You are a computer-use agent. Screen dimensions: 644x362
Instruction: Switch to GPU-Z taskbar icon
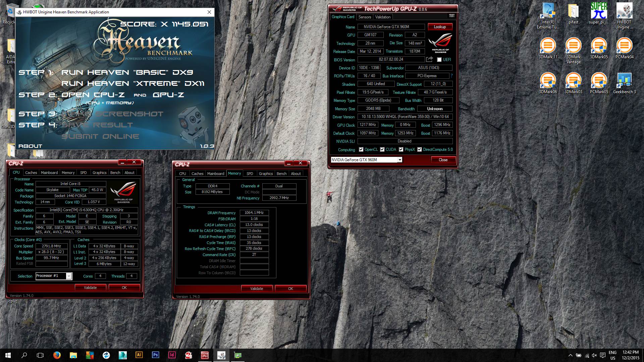(x=237, y=355)
